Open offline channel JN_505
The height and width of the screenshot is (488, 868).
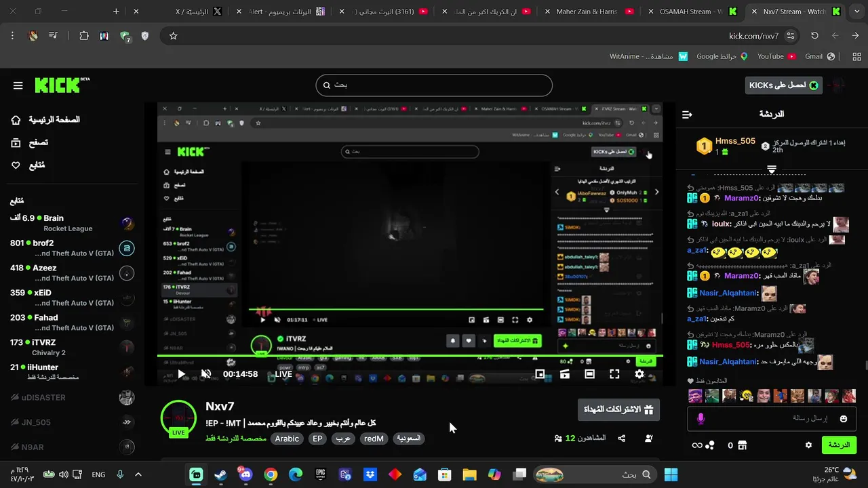72,422
